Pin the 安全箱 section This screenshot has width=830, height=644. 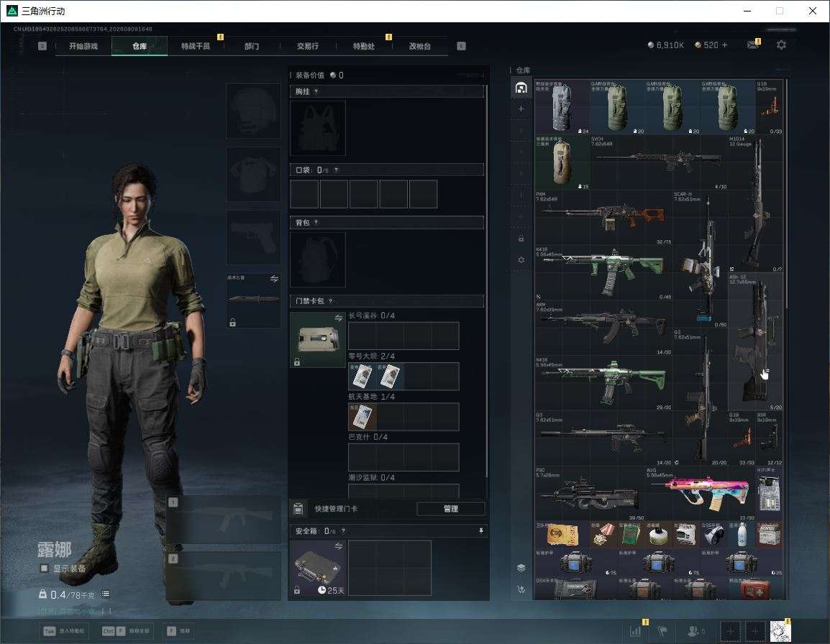pos(480,530)
